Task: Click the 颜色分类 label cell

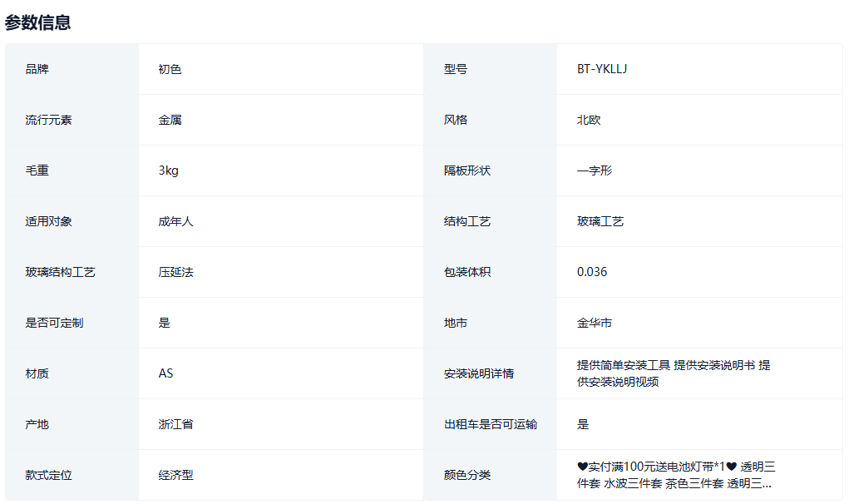Action: click(467, 475)
